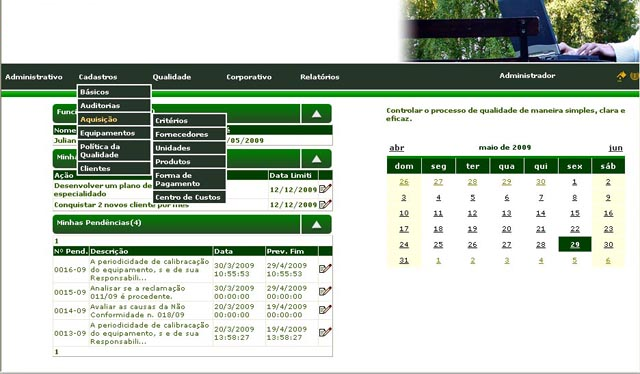Open the Cadastros menu
This screenshot has width=640, height=374.
(98, 77)
